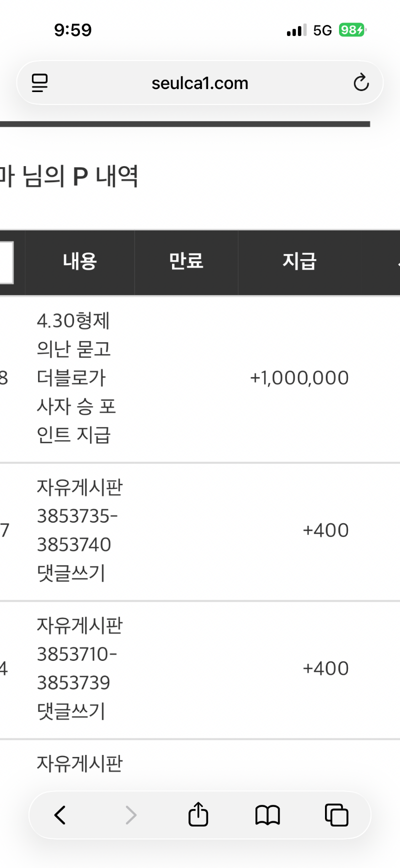This screenshot has height=868, width=400.
Task: Reload the page with the refresh icon
Action: point(360,83)
